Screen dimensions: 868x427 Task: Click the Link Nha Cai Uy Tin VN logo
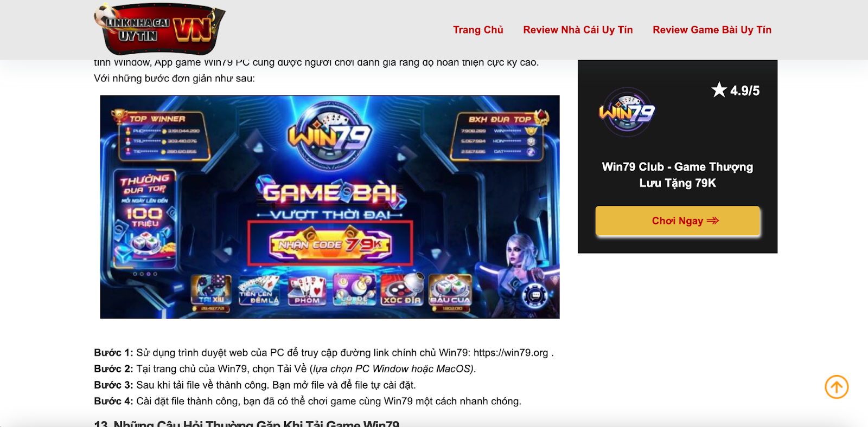(x=159, y=29)
